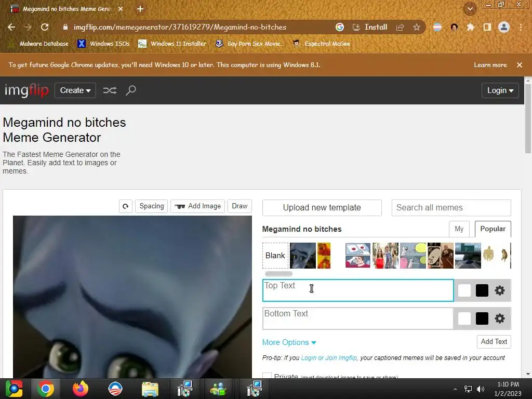
Task: Open the Chrome profile avatar
Action: point(504,27)
